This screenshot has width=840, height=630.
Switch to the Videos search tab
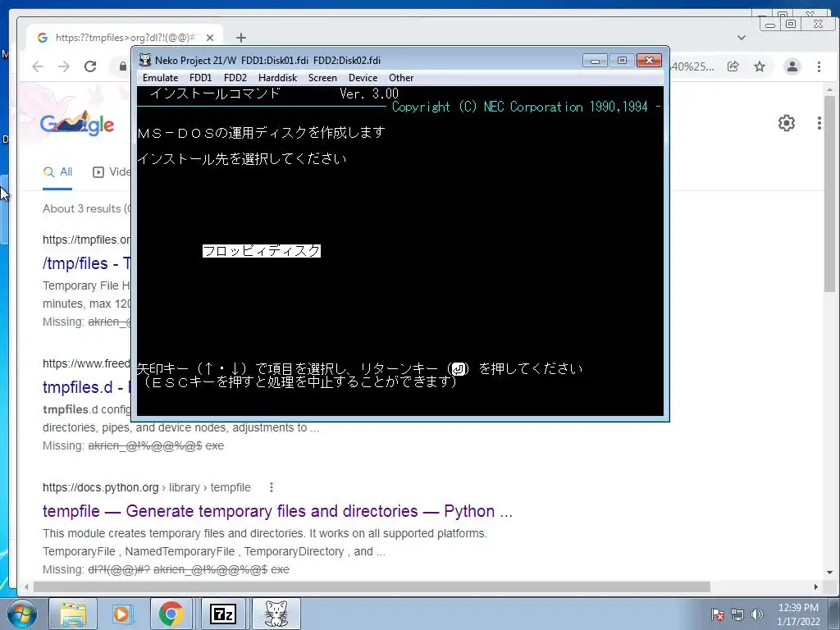tap(112, 172)
